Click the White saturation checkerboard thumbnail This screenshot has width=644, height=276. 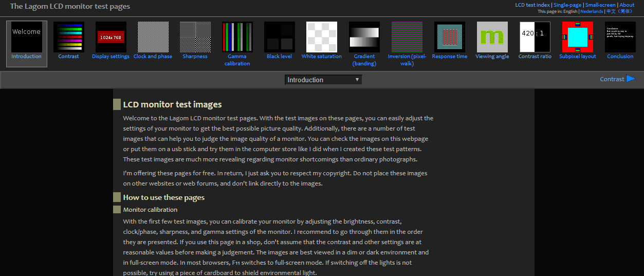click(x=321, y=36)
